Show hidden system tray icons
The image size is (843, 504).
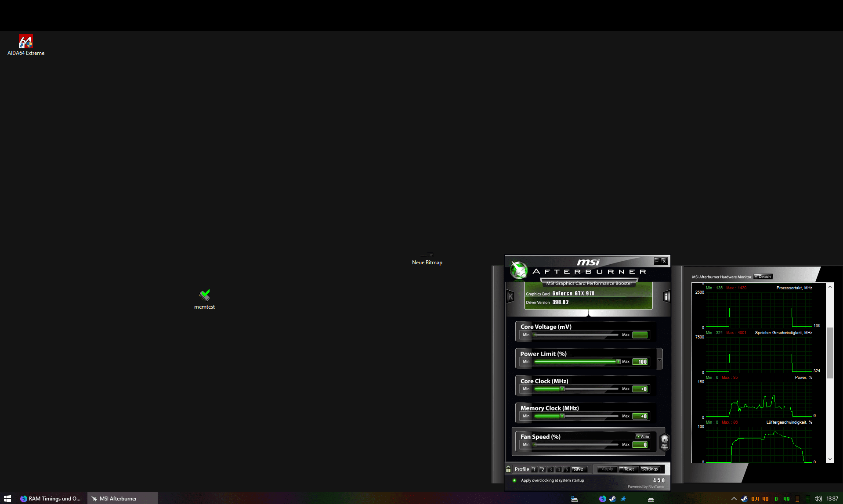click(734, 499)
